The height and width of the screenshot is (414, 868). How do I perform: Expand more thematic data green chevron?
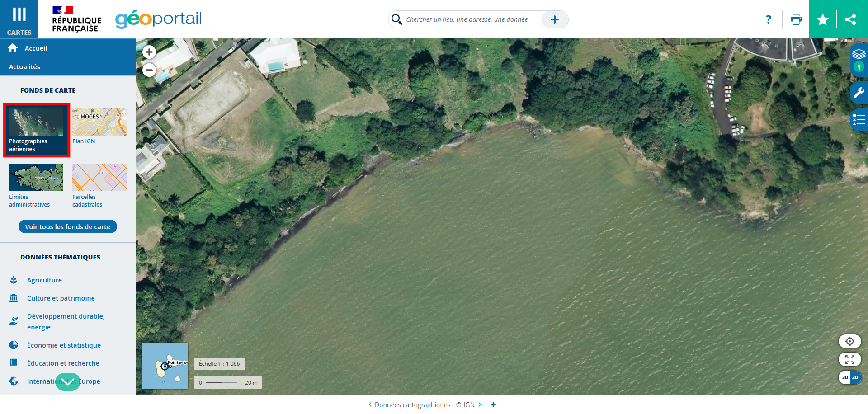tap(68, 382)
